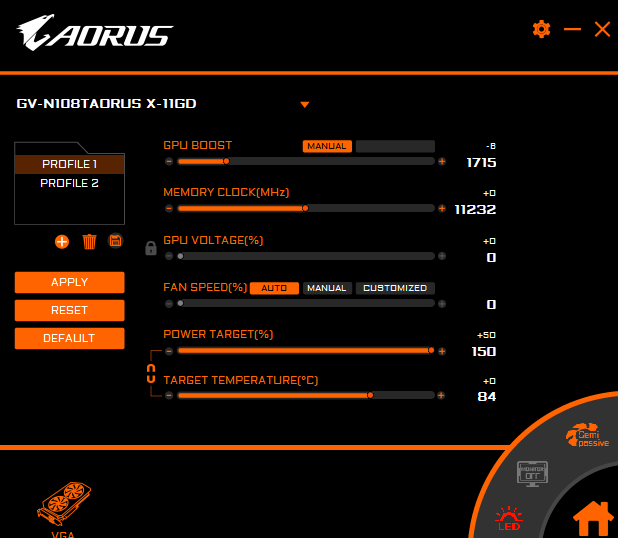
Task: Click the Target Temperature value 84
Action: [x=487, y=397]
